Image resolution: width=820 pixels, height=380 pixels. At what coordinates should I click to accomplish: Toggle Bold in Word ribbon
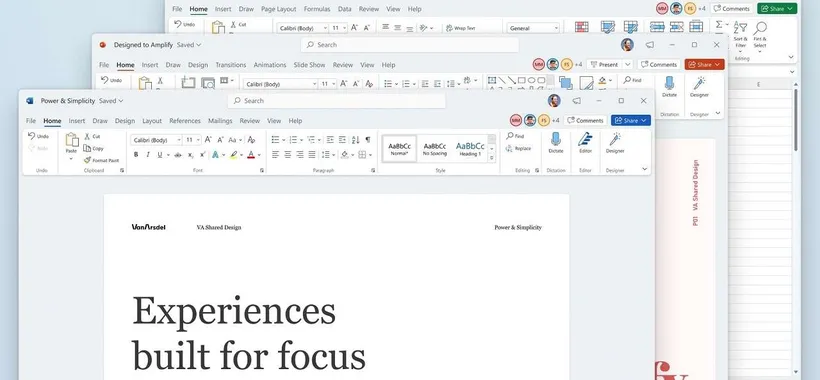pos(136,155)
